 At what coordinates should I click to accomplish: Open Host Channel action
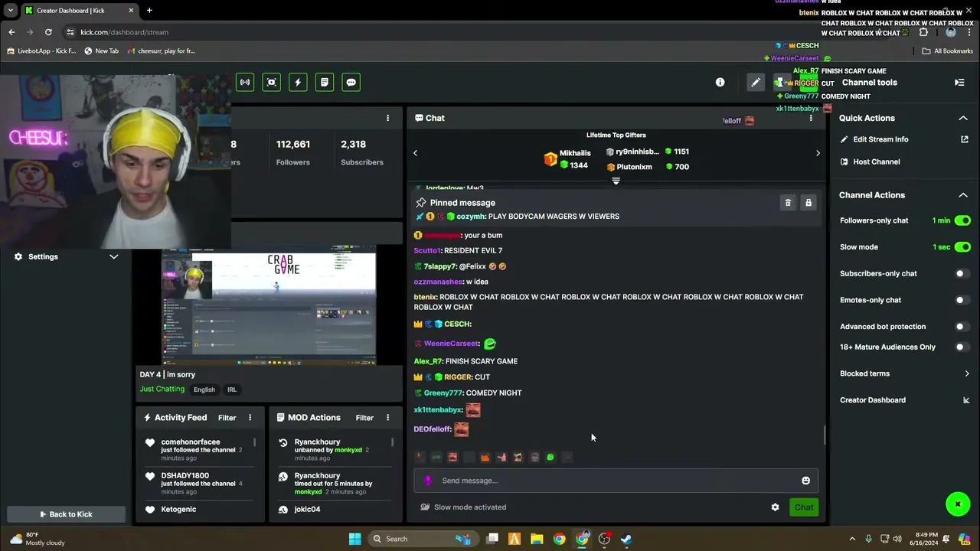click(877, 162)
